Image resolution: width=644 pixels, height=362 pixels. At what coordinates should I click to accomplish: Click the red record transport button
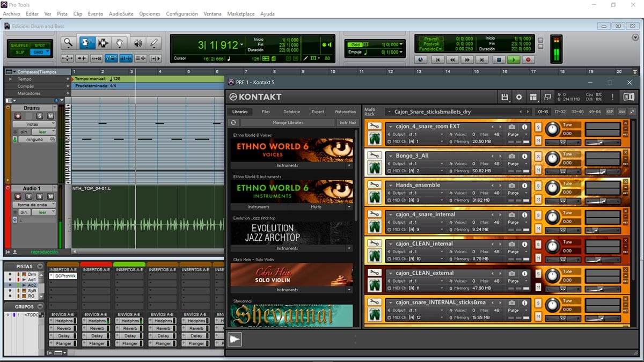(x=528, y=60)
